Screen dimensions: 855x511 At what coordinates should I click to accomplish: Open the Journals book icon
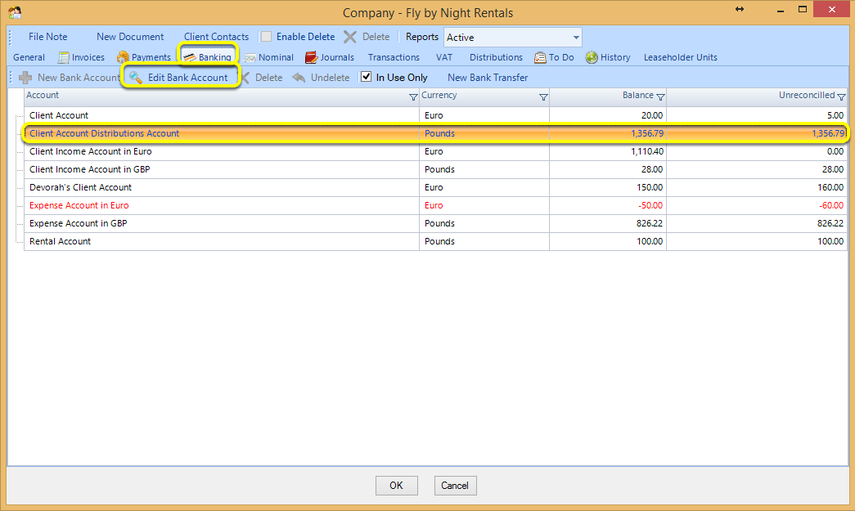(311, 57)
